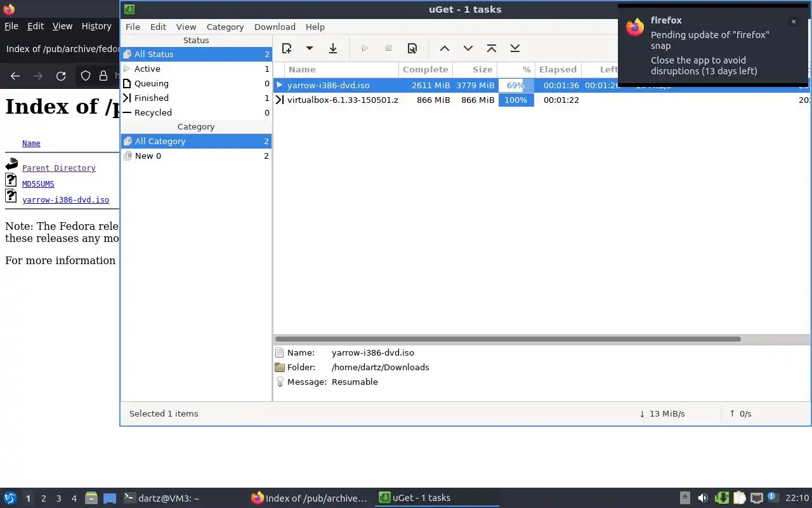
Task: Click the 3779 MiB Size cell of yarrow
Action: tap(475, 85)
